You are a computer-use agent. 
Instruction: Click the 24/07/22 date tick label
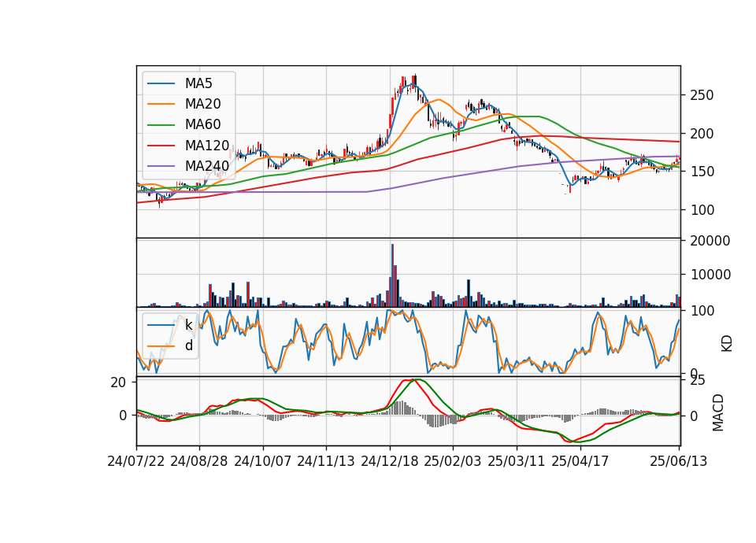tap(136, 461)
